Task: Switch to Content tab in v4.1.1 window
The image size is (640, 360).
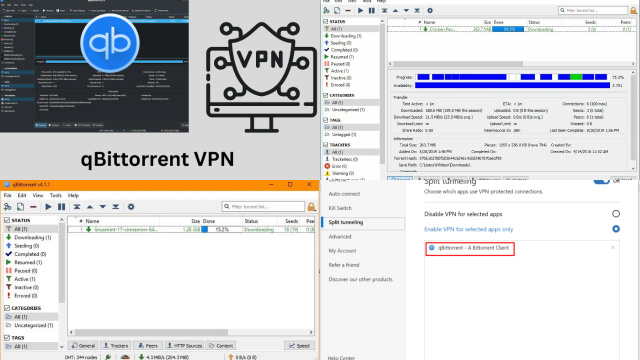Action: (221, 346)
